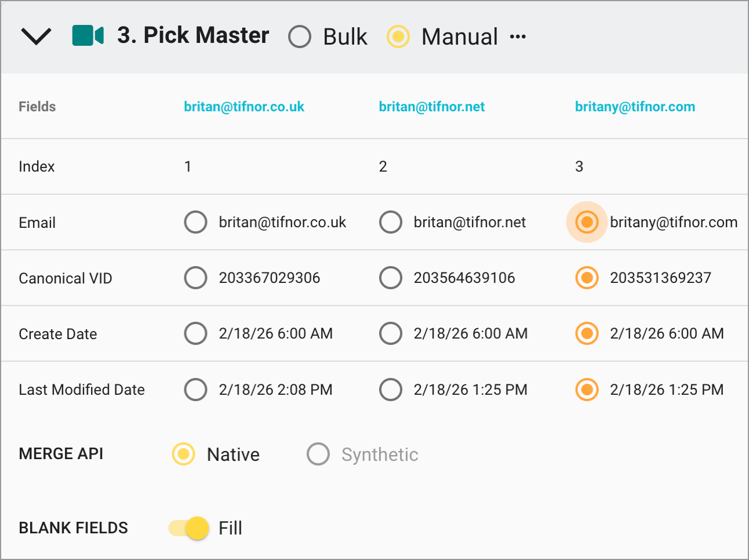Select Last Modified Date from second record

coord(391,390)
